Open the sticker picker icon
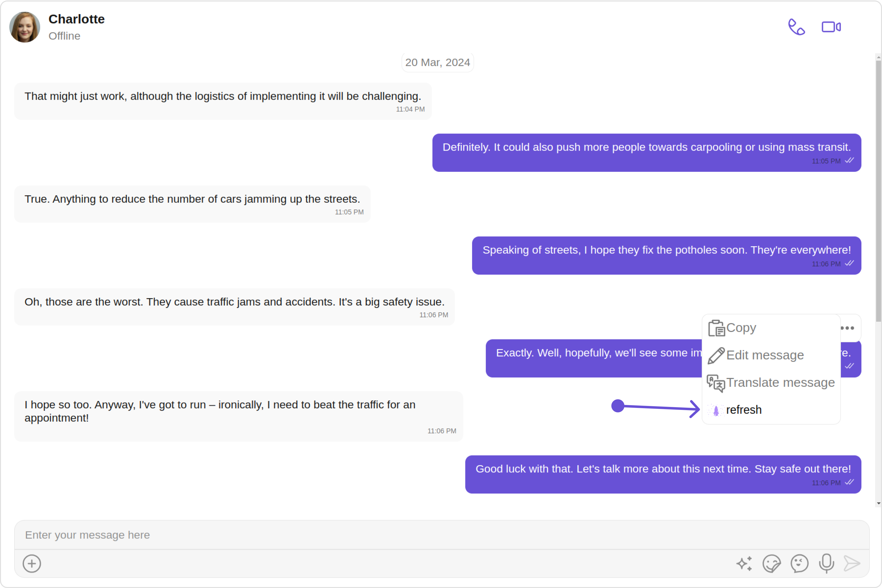The width and height of the screenshot is (882, 588). pyautogui.click(x=772, y=564)
